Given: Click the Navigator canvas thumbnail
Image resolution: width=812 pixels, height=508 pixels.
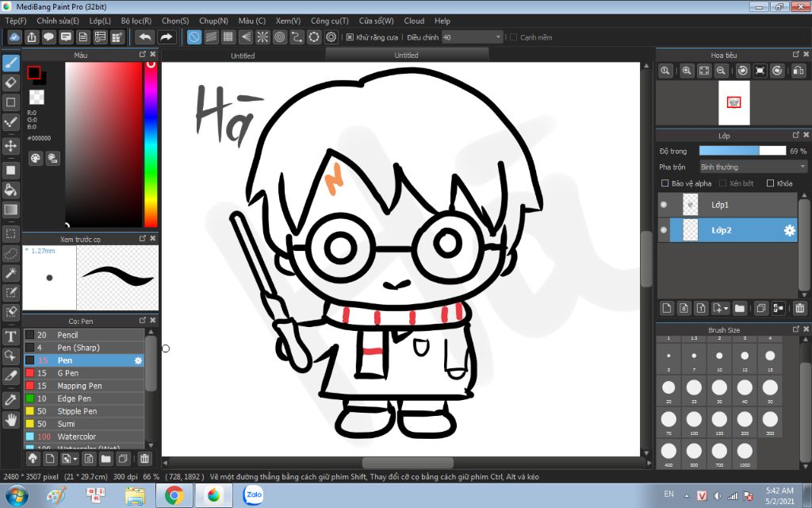Looking at the screenshot, I should 733,102.
